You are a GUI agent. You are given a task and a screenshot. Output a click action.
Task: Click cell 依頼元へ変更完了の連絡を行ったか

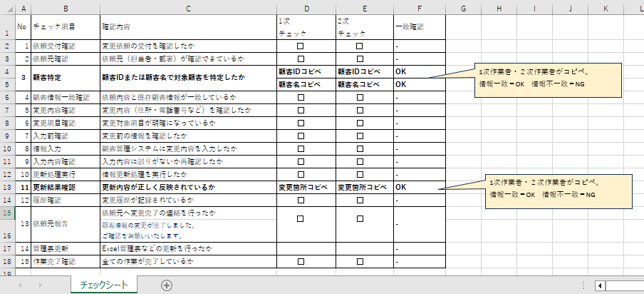(x=188, y=213)
